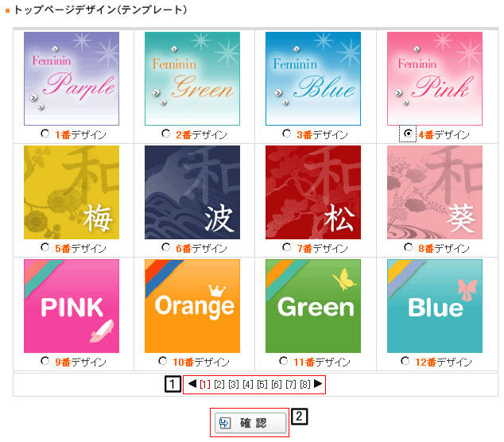Click the Feminin Green template thumbnail
504x442 pixels.
pyautogui.click(x=192, y=79)
